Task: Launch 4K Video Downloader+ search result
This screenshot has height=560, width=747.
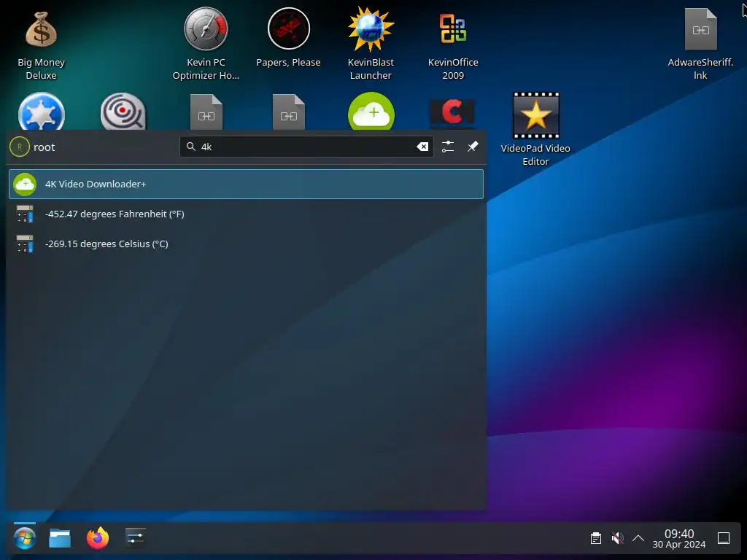Action: (x=246, y=184)
